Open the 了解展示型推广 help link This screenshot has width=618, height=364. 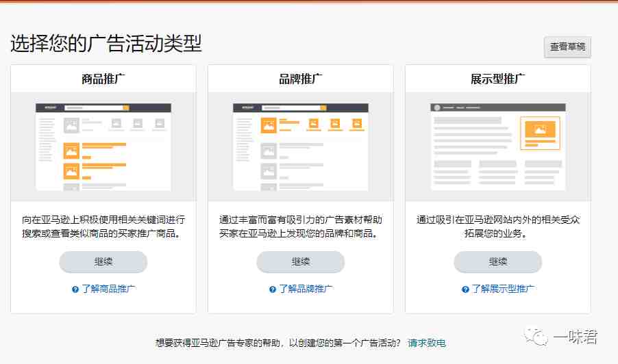(x=502, y=289)
